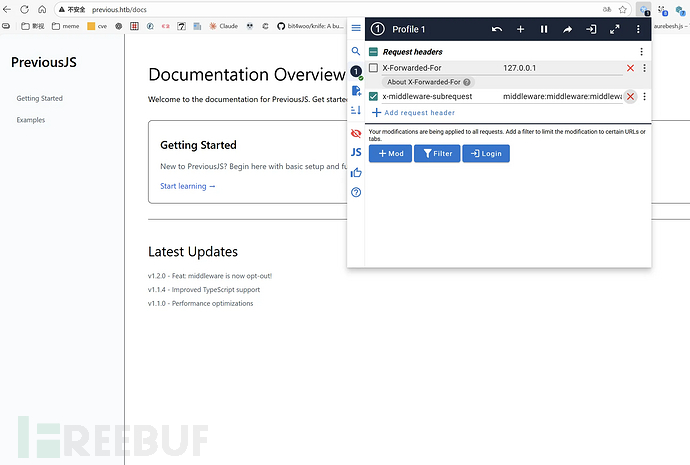Click the v1.1.4 TypeScript support update
This screenshot has height=465, width=690.
[x=204, y=290]
